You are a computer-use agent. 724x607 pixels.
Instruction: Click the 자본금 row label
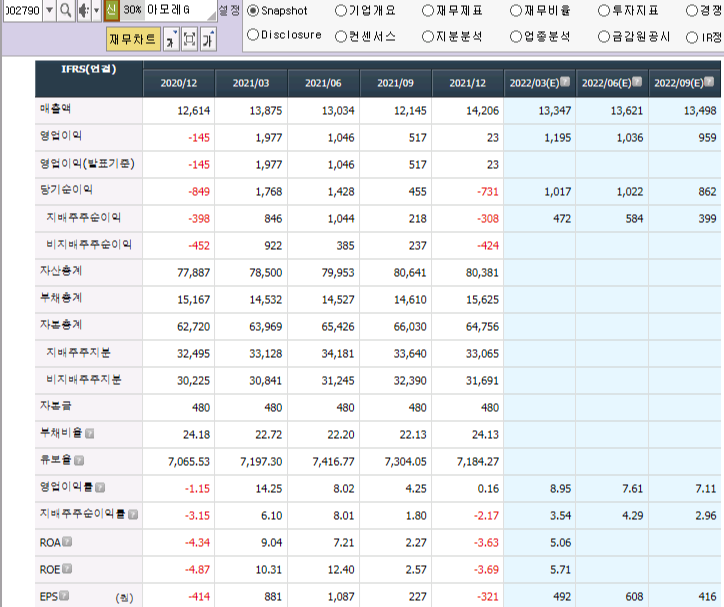(x=55, y=406)
